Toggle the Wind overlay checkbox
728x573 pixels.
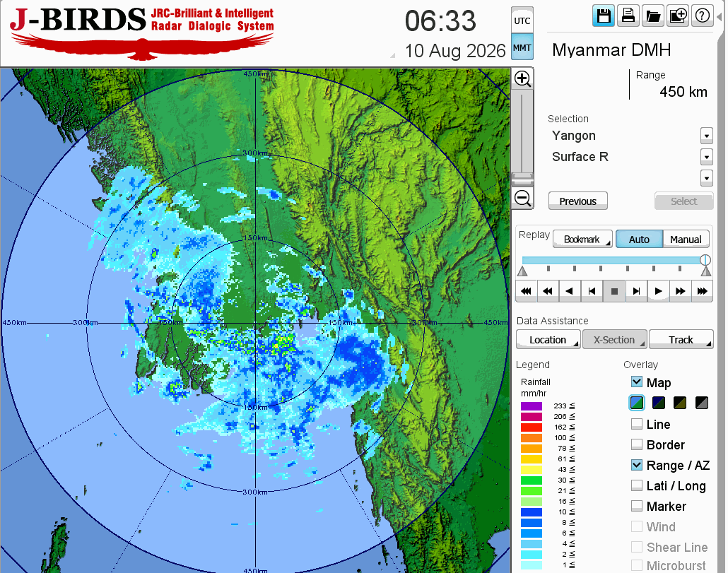(x=637, y=526)
